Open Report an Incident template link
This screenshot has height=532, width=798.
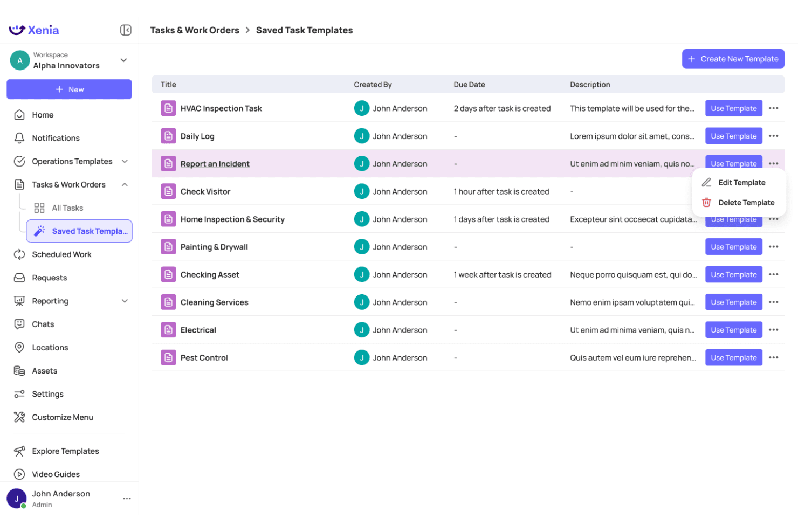click(215, 164)
